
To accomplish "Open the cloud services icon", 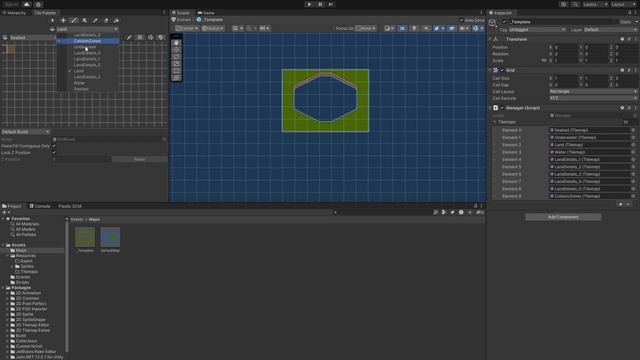I will click(x=27, y=4).
